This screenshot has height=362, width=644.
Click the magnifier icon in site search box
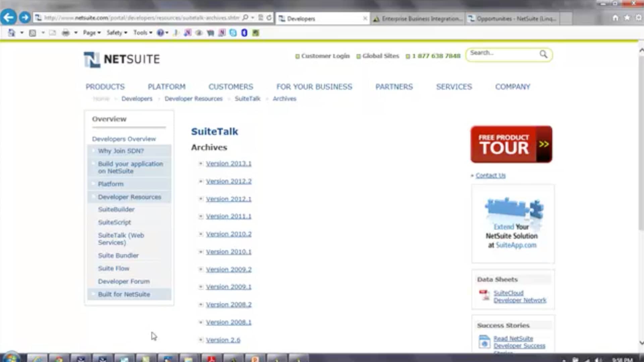tap(543, 54)
